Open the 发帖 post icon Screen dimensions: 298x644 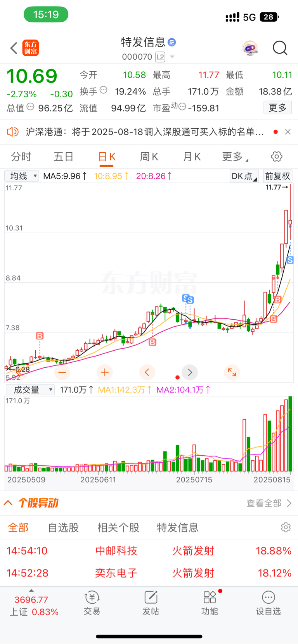(x=151, y=603)
